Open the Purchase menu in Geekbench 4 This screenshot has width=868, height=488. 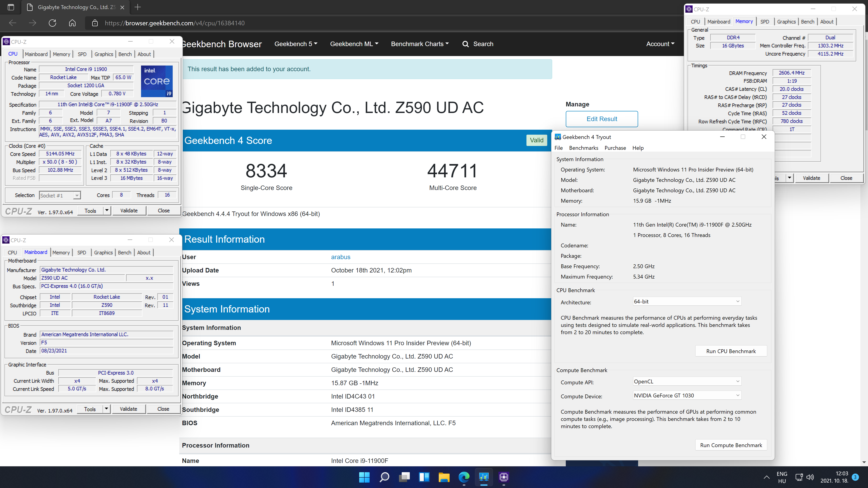615,148
